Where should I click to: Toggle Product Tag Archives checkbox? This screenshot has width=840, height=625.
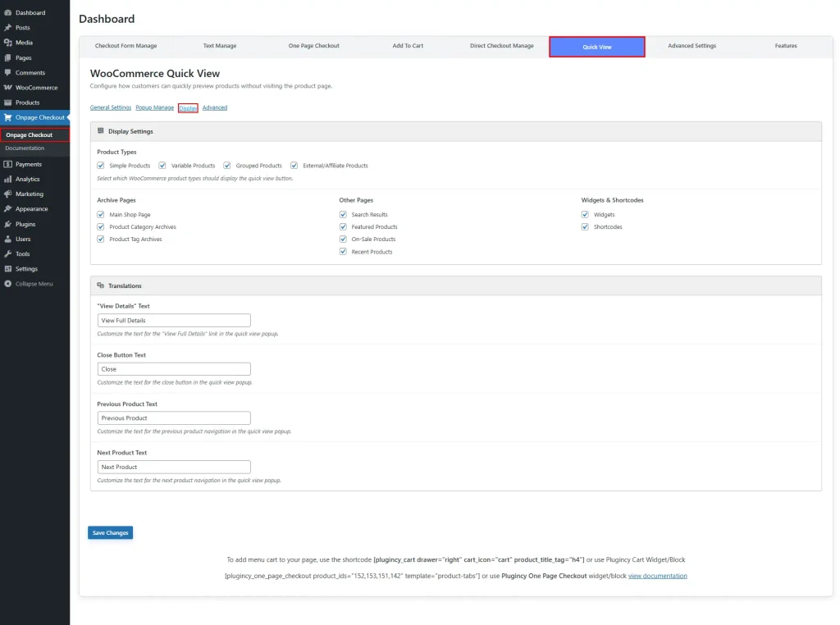(x=101, y=239)
